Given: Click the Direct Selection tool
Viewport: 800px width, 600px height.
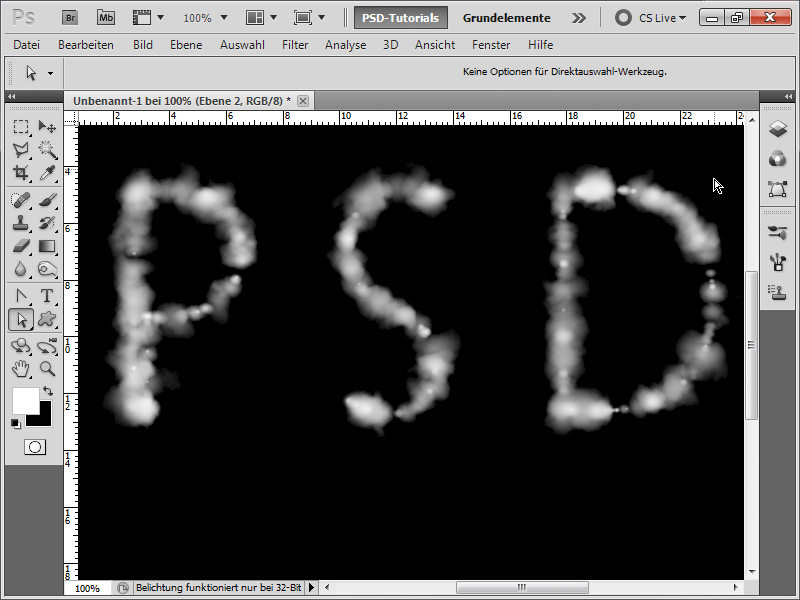Looking at the screenshot, I should coord(21,319).
